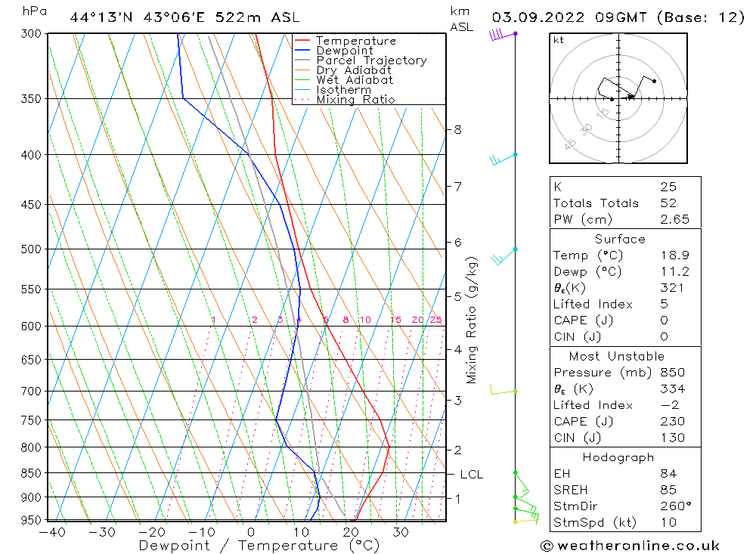756x554 pixels.
Task: Click the 950 hPa pressure axis label
Action: (31, 520)
